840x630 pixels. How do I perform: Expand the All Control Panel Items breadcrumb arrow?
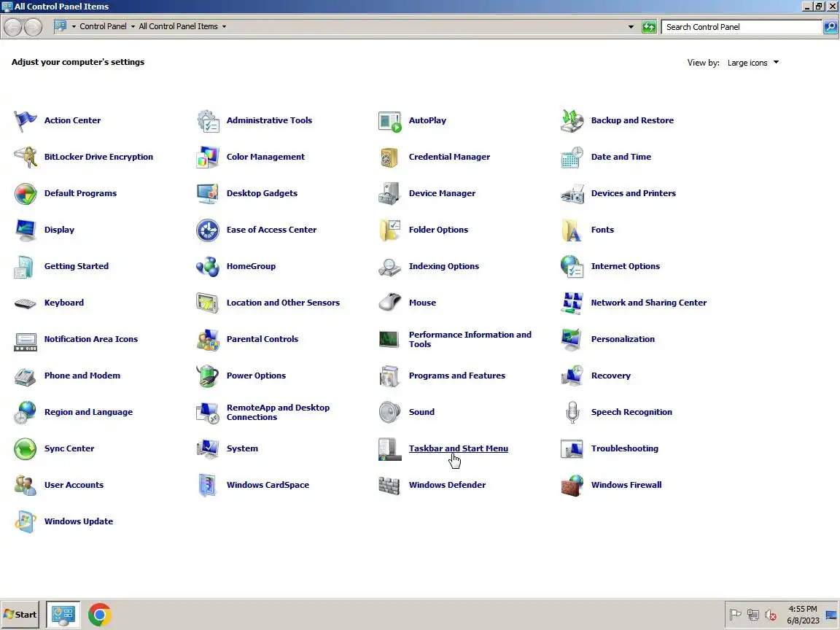click(224, 26)
